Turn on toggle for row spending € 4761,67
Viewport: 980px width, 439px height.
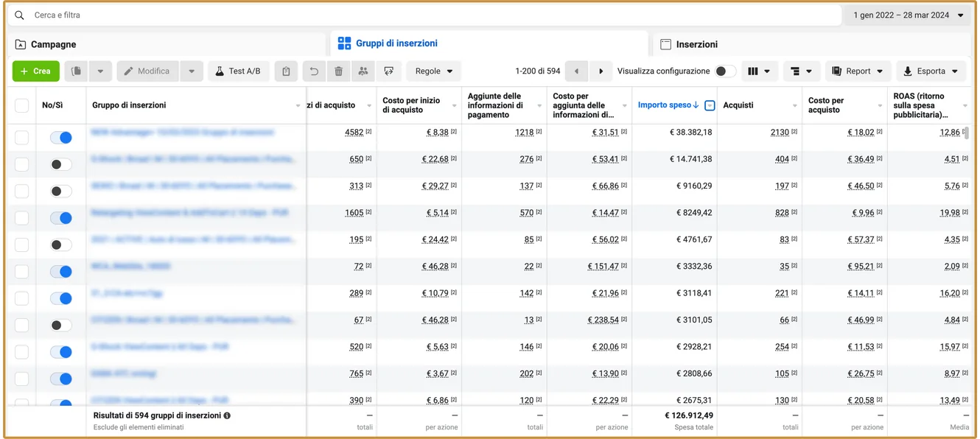pyautogui.click(x=60, y=245)
